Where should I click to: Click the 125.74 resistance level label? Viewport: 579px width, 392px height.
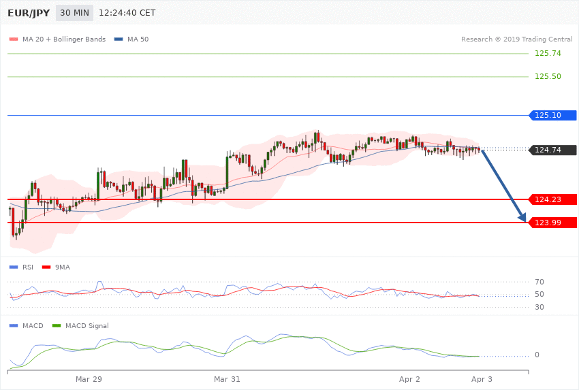[548, 54]
